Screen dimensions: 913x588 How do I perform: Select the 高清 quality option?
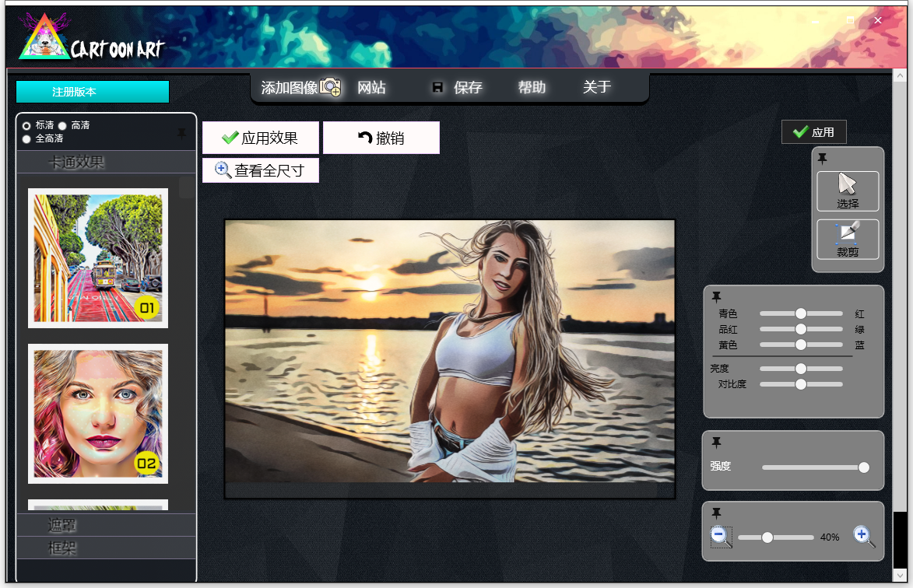click(x=62, y=126)
